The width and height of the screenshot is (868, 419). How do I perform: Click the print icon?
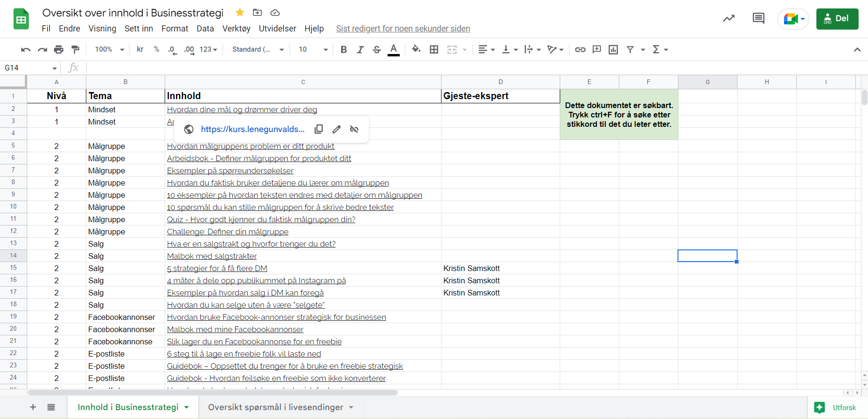click(59, 49)
